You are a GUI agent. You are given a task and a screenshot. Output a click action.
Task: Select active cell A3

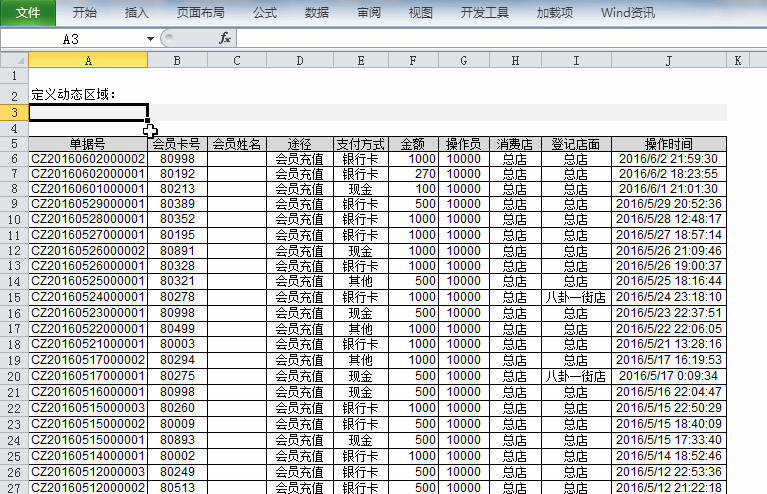88,112
